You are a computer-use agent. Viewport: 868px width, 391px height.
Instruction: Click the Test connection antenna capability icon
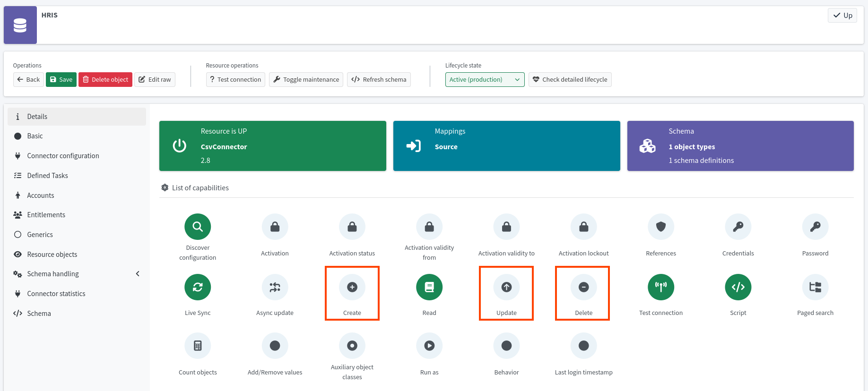coord(661,287)
